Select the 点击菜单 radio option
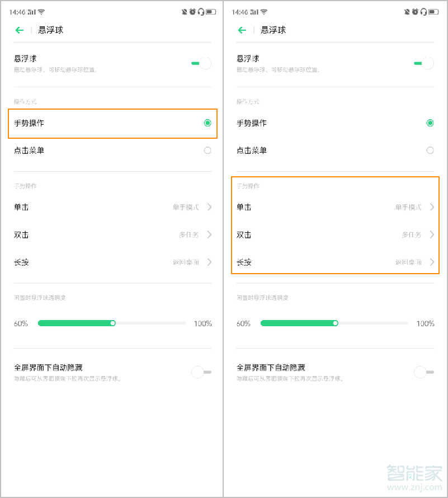Screen dimensions: 448x498 tap(207, 150)
